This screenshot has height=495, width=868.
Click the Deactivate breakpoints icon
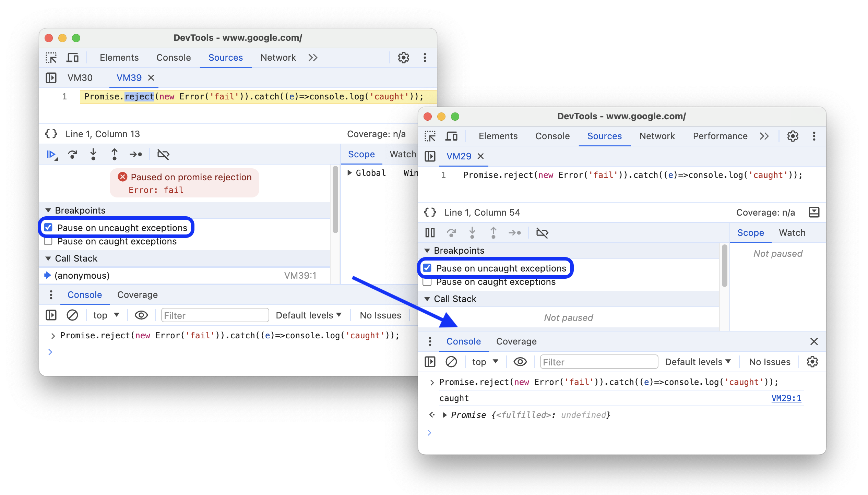164,156
